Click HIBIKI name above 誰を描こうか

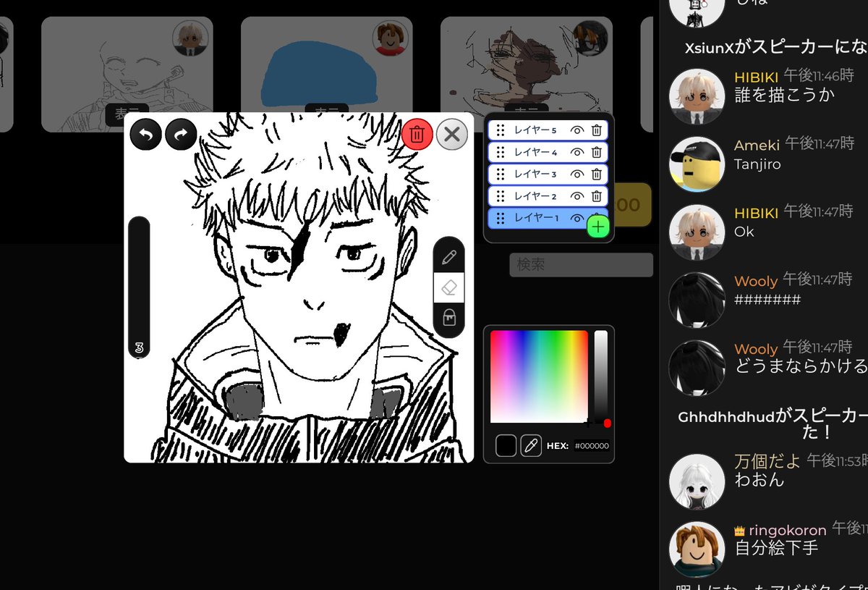[x=756, y=77]
